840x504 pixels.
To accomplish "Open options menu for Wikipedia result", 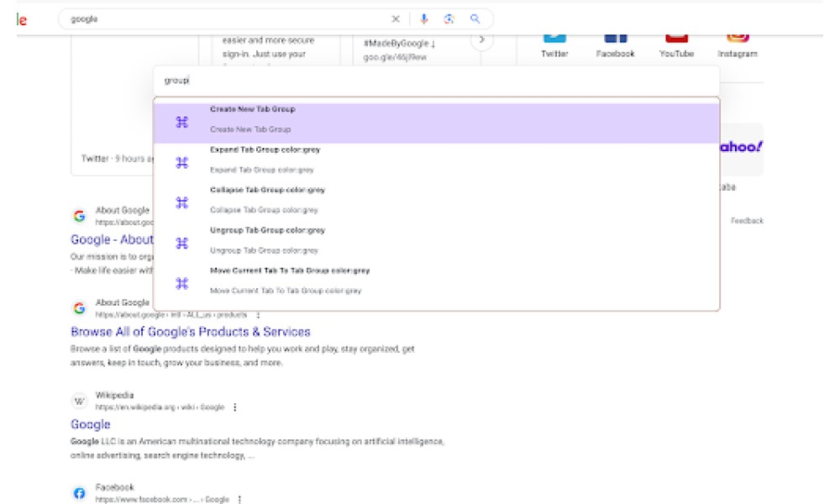I will [x=234, y=407].
